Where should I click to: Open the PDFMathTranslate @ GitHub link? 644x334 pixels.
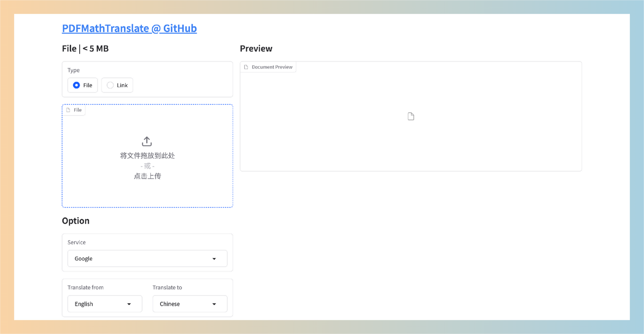point(129,28)
